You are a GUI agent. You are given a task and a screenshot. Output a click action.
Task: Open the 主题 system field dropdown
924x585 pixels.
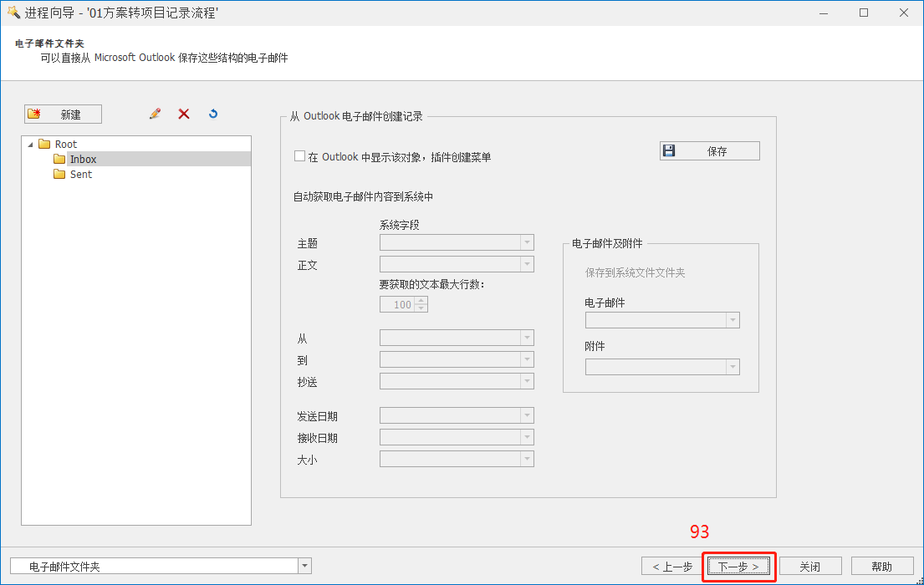[x=528, y=242]
